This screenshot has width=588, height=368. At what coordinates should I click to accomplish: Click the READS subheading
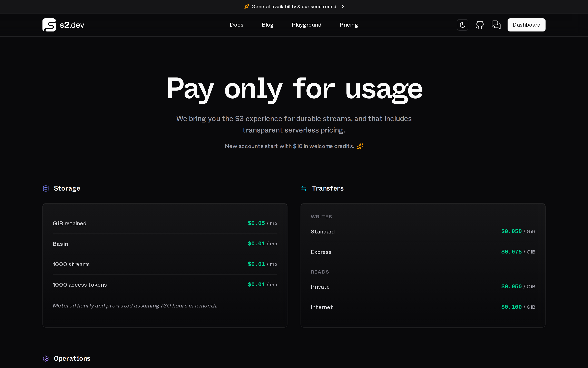pyautogui.click(x=320, y=272)
